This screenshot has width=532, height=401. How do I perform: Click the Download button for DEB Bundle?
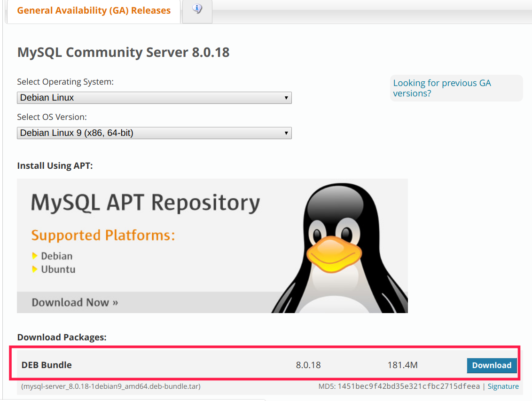492,365
